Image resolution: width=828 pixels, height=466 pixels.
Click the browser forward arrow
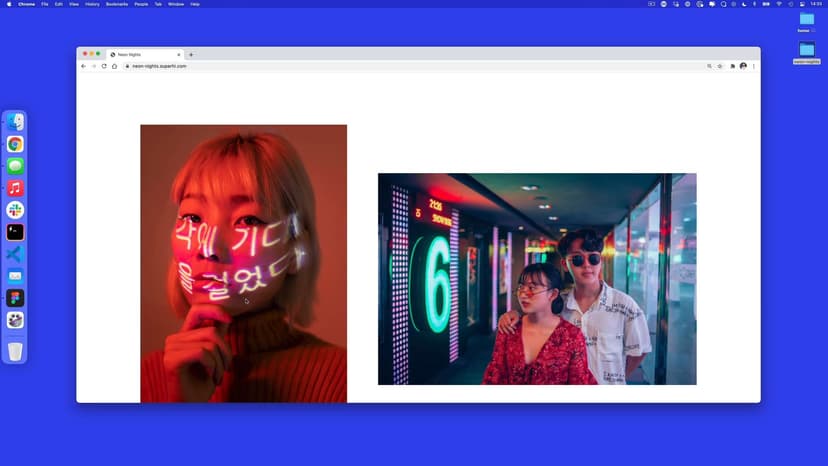pyautogui.click(x=93, y=66)
